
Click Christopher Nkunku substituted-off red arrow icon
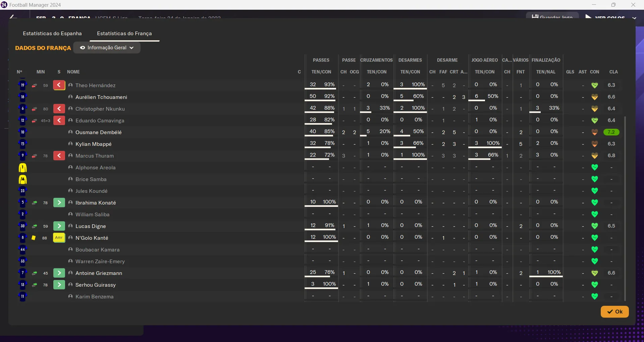click(59, 109)
